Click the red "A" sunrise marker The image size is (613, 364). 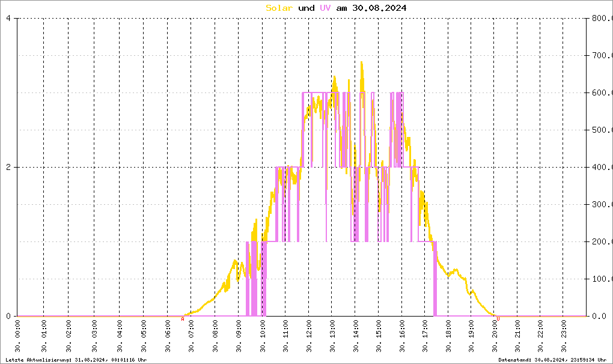click(x=183, y=319)
